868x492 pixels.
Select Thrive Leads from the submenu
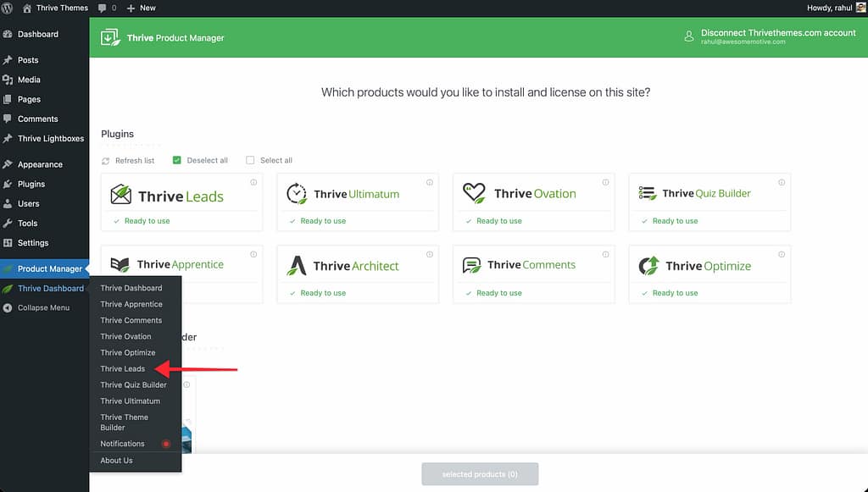click(x=123, y=369)
